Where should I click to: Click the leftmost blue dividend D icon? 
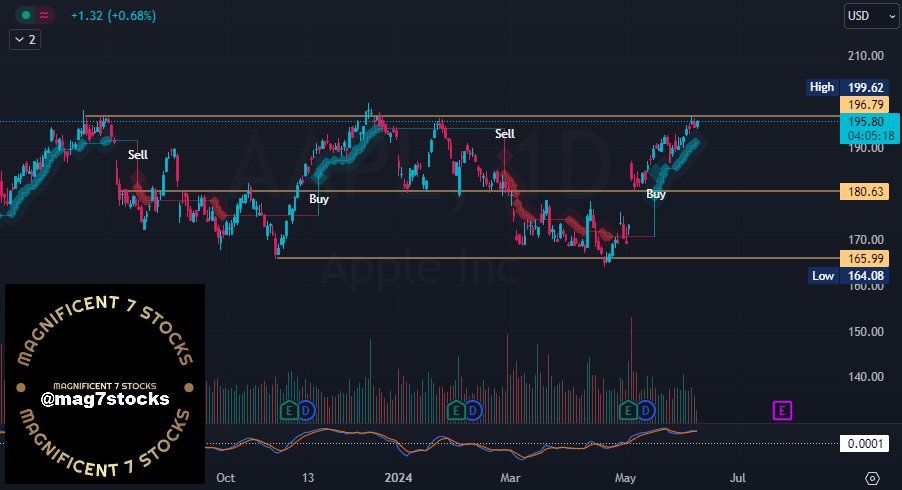tap(307, 410)
